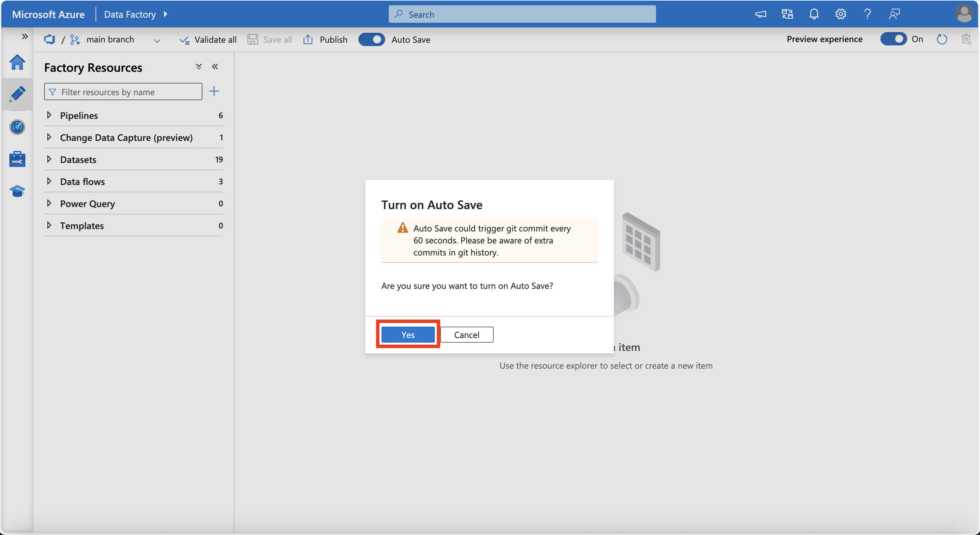Expand the Pipelines section
The image size is (980, 535).
tap(50, 115)
